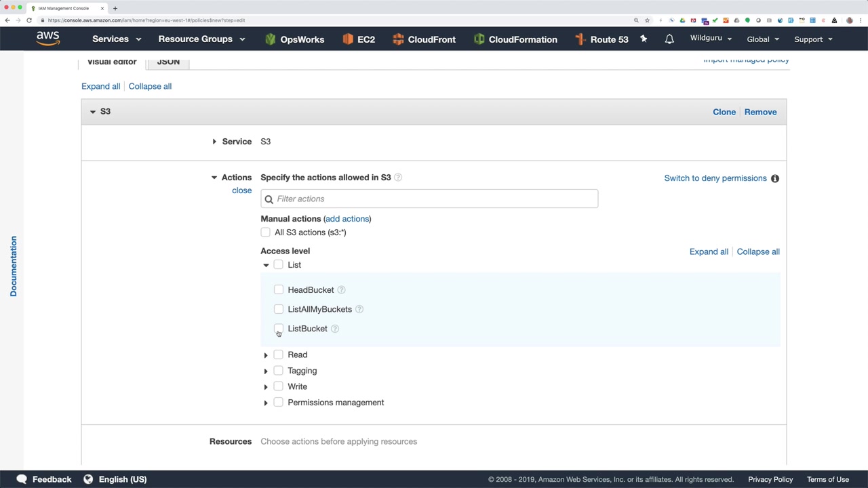
Task: Focus the Filter actions search field
Action: 434,199
